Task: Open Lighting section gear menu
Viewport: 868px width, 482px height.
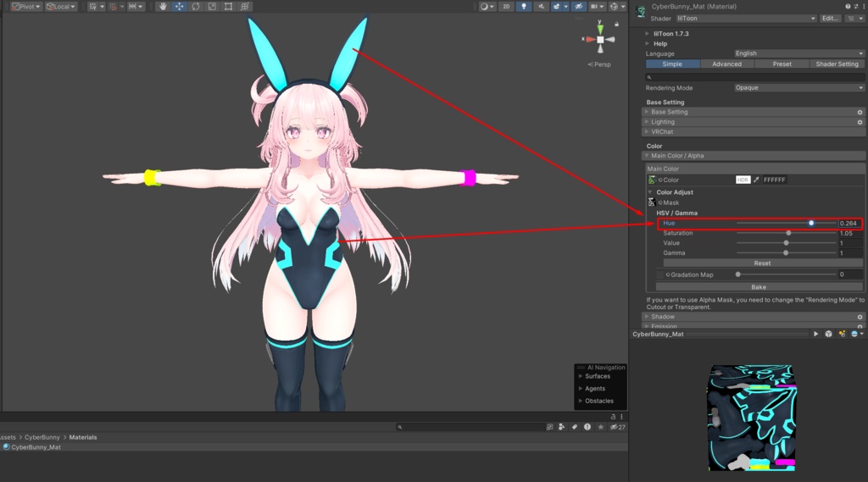Action: click(860, 122)
